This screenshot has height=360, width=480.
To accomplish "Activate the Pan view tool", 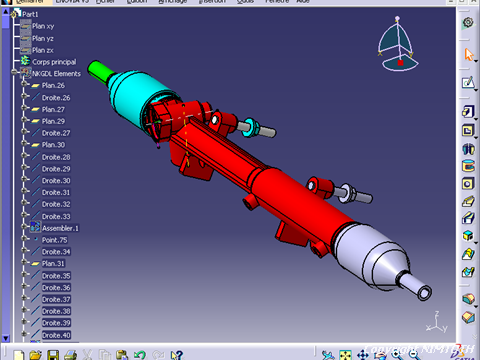I will tap(363, 355).
